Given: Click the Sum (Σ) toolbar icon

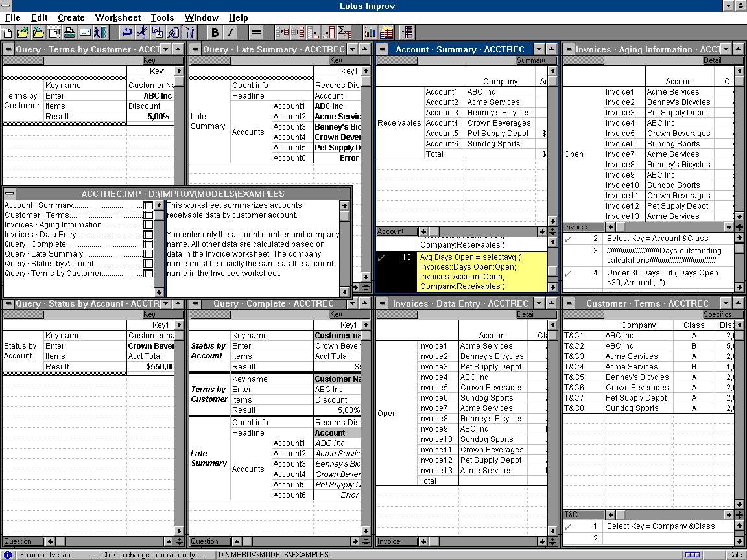Looking at the screenshot, I should point(344,32).
